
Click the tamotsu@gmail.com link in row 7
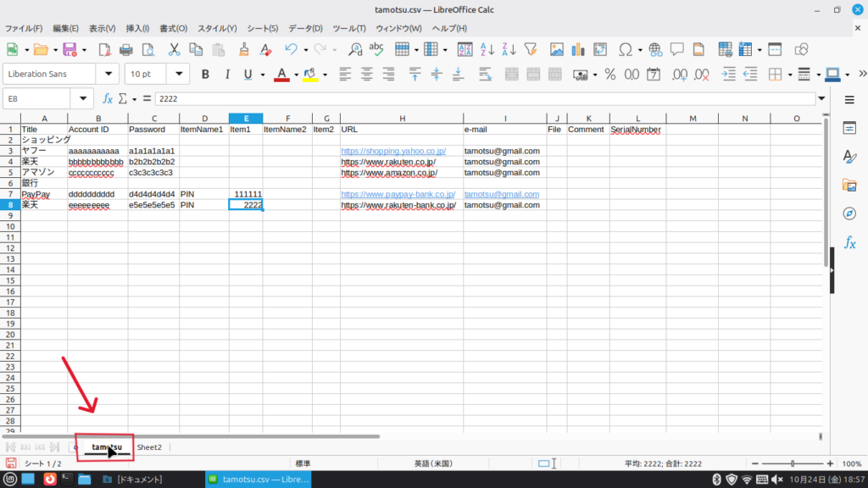pyautogui.click(x=501, y=194)
